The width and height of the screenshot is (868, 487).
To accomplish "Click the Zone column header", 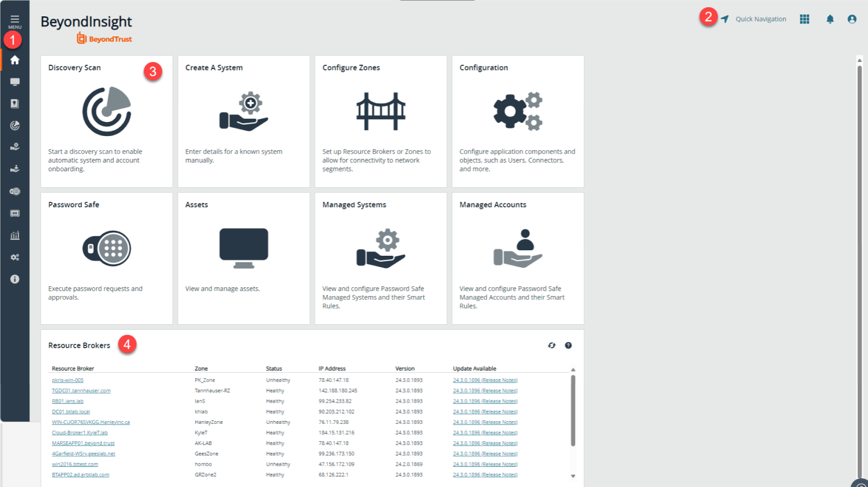I will click(201, 368).
